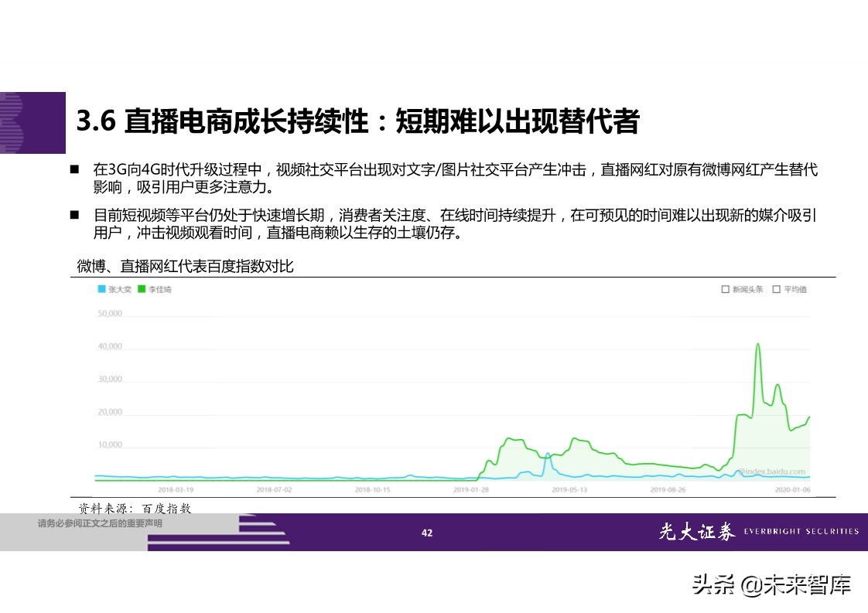The width and height of the screenshot is (868, 613).
Task: Open the 资料来源：百度指数 source link
Action: [x=136, y=509]
